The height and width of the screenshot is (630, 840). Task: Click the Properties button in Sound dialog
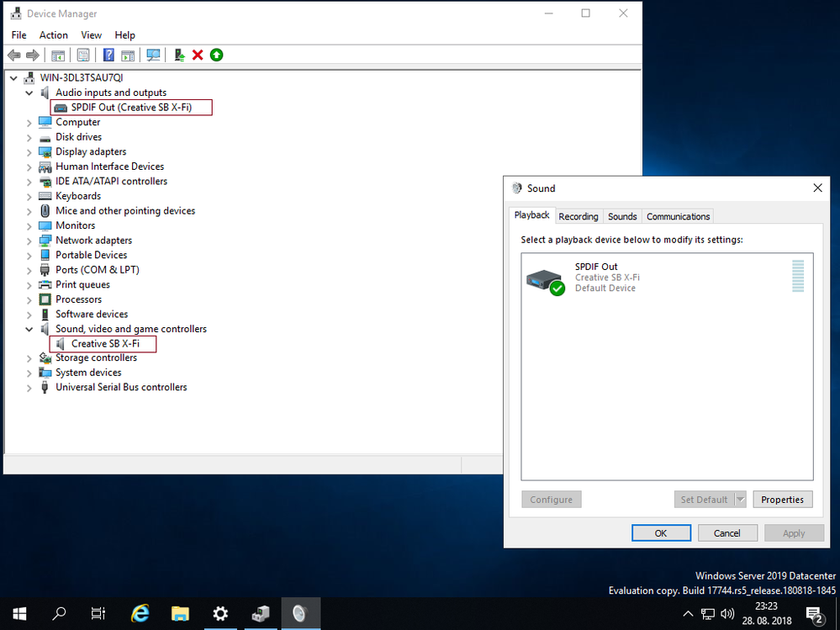(x=782, y=500)
